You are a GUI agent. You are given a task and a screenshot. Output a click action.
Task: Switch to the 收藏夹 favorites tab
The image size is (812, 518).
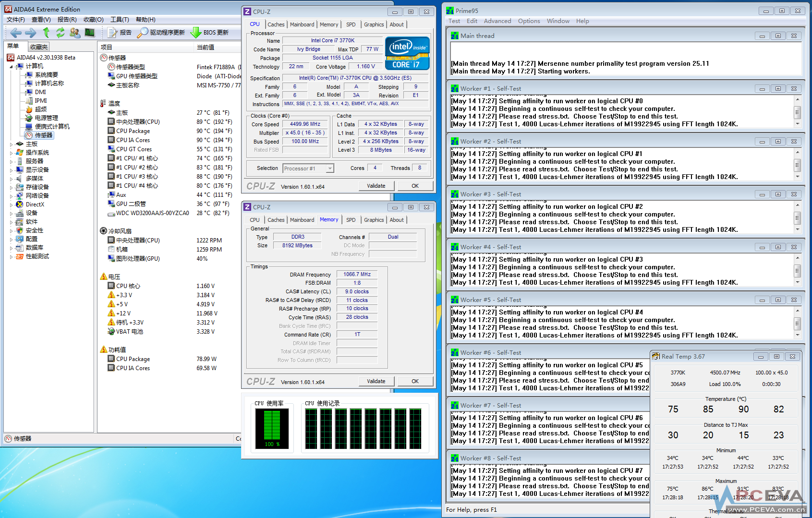coord(39,47)
